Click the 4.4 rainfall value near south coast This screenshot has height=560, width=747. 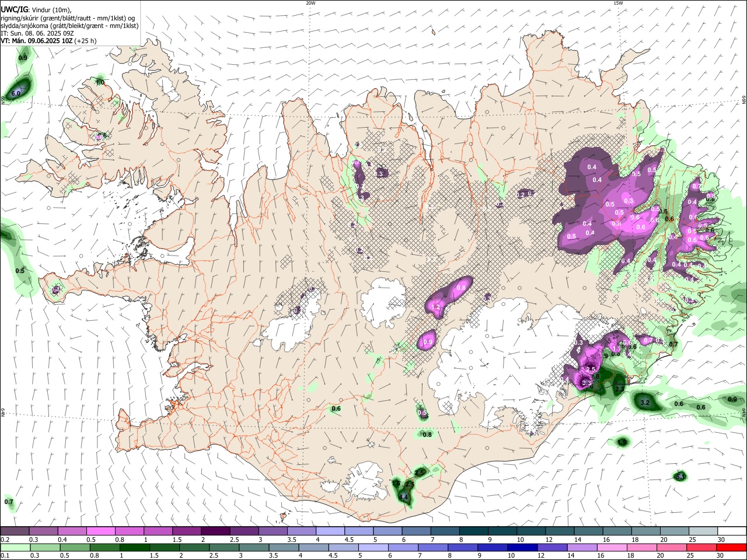coord(403,497)
